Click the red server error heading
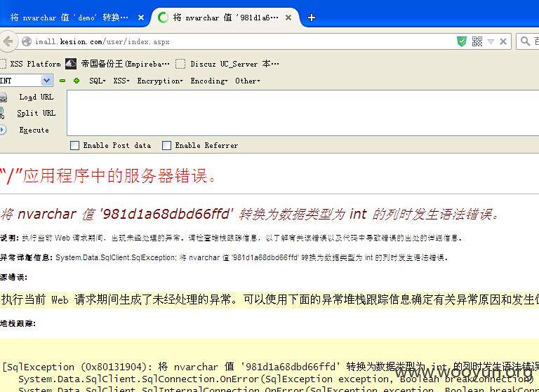Image resolution: width=539 pixels, height=392 pixels. pyautogui.click(x=107, y=175)
